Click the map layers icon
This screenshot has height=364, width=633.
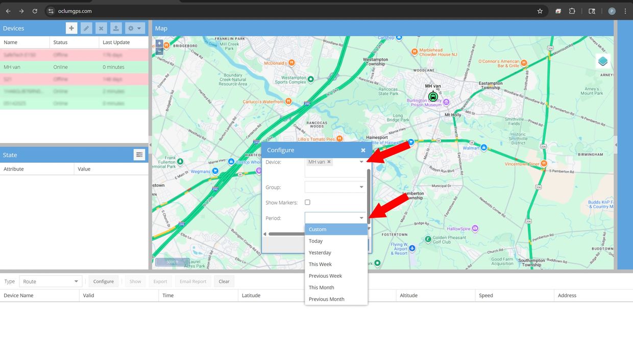tap(603, 61)
